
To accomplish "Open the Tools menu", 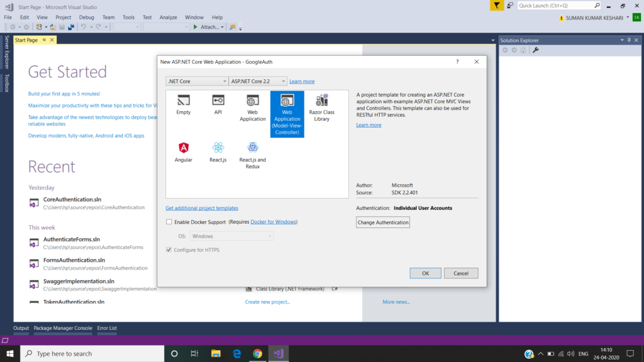I will 128,17.
